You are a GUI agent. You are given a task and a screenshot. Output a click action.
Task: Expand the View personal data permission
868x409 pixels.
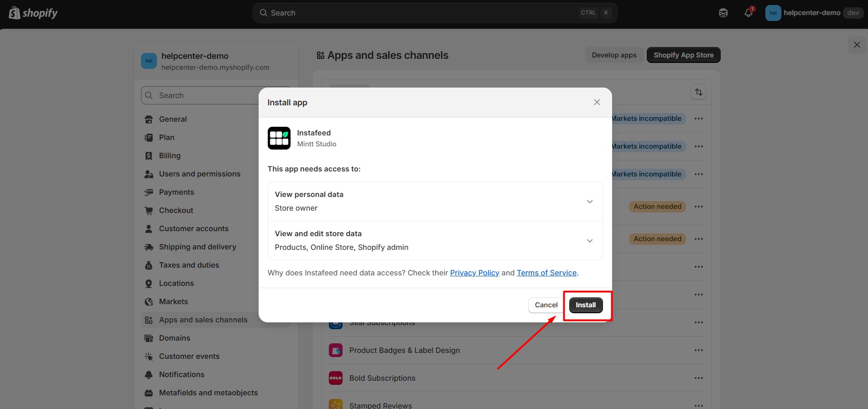click(590, 202)
